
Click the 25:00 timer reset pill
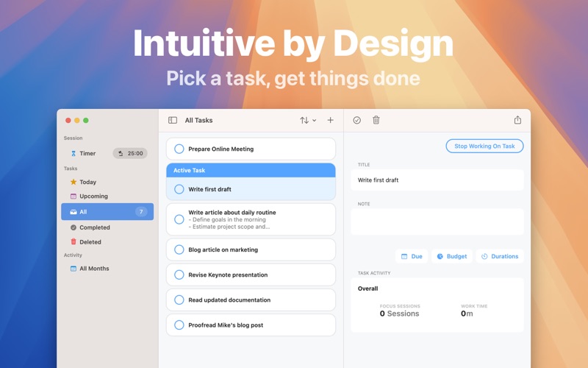coord(130,153)
